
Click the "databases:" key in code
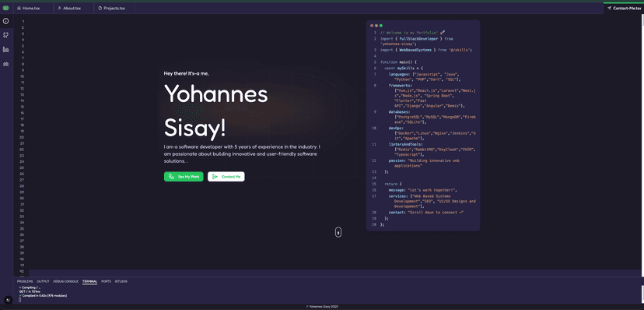point(399,111)
